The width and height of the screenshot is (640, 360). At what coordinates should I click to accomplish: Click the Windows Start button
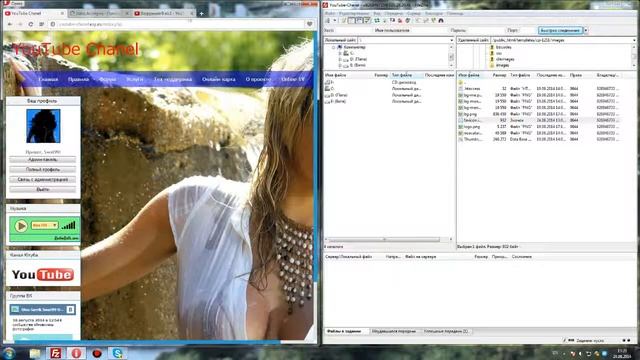point(9,353)
